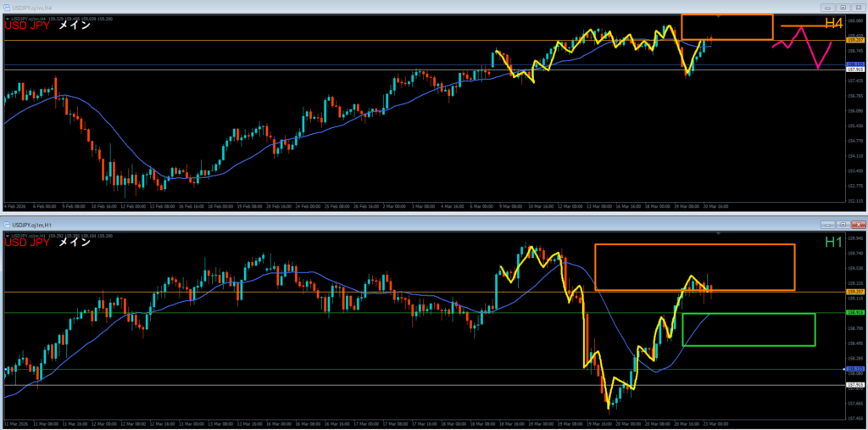Click the 152.115 price on the H4 price scale
Screen dimensions: 868x430
[855, 201]
